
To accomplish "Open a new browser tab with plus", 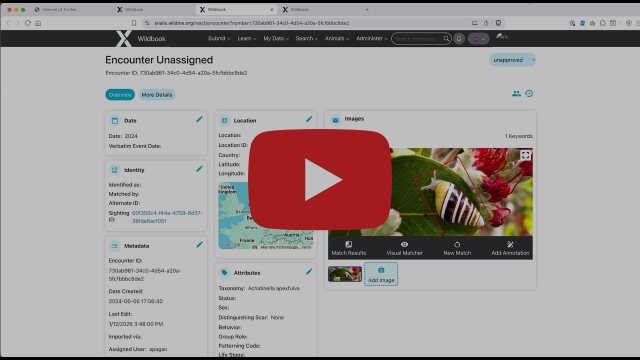I will 367,9.
